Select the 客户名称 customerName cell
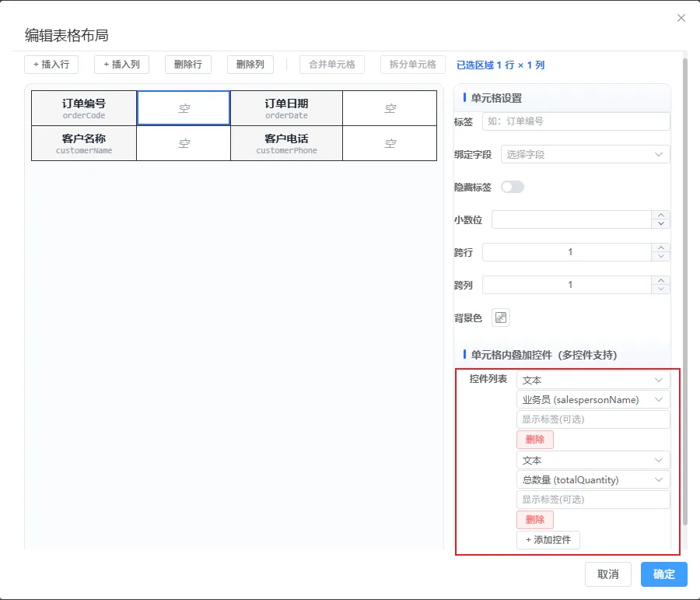This screenshot has width=700, height=600. (x=84, y=143)
